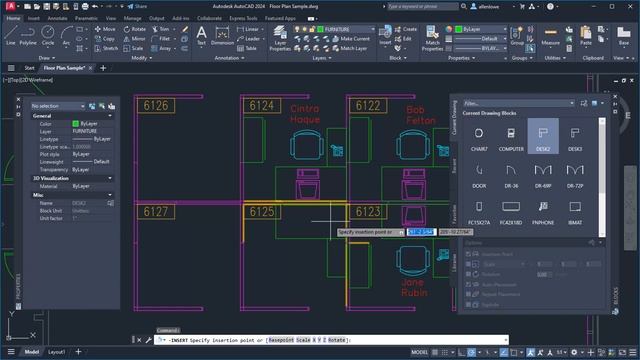The width and height of the screenshot is (640, 360).
Task: Select the COMPUTER block thumbnail
Action: coord(511,137)
